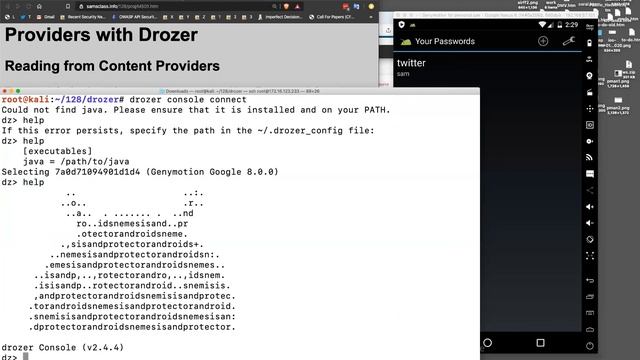Screen dimensions: 640x360
Task: Click the 'drozer console connect' command text
Action: (188, 100)
